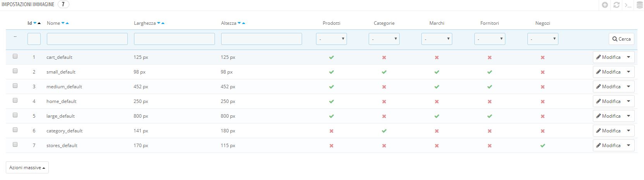The image size is (644, 180).
Task: Toggle Prodotti status icon for category_default
Action: pyautogui.click(x=331, y=131)
